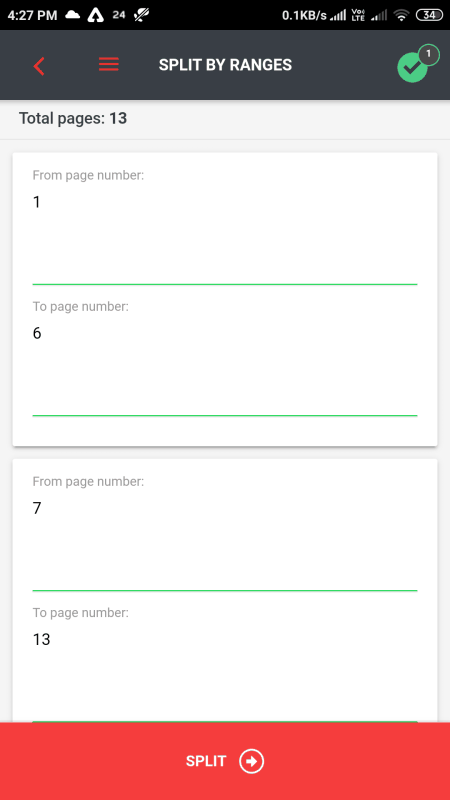450x800 pixels.
Task: Edit second To page number field with 13
Action: click(225, 672)
